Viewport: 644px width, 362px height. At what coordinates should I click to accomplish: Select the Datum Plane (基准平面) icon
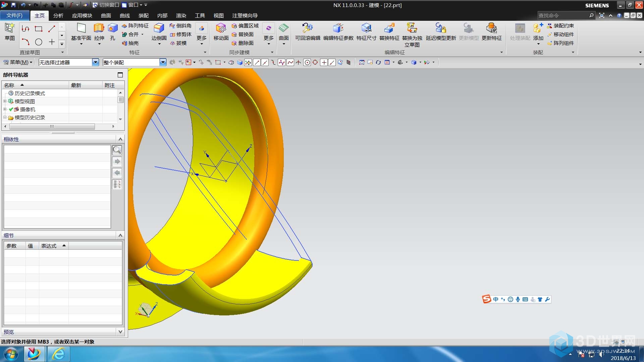(x=81, y=28)
